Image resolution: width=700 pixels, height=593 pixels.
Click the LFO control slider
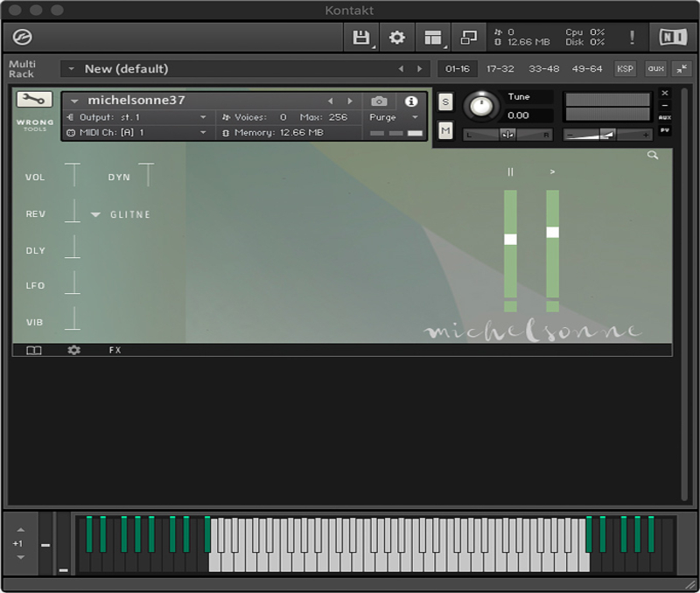coord(73,282)
